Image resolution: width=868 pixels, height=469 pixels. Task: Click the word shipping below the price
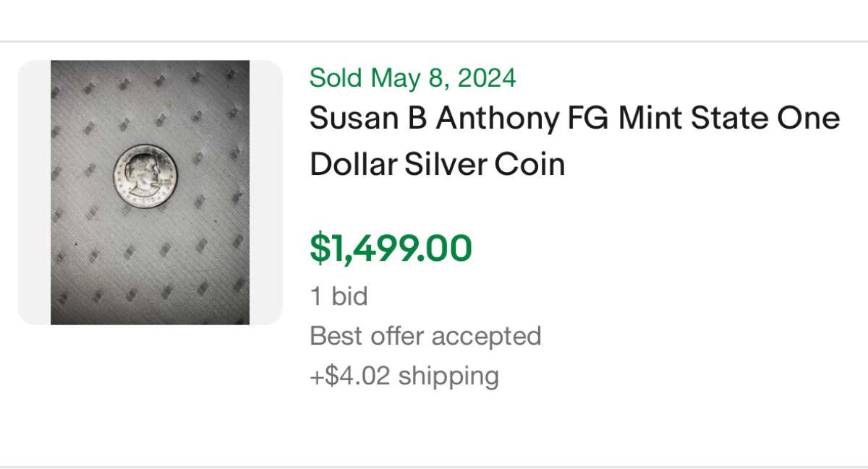449,376
